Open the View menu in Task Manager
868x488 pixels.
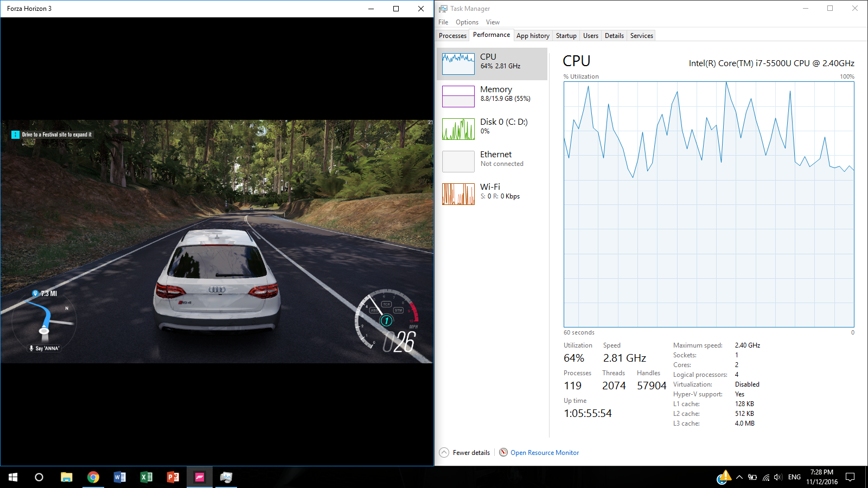tap(493, 22)
